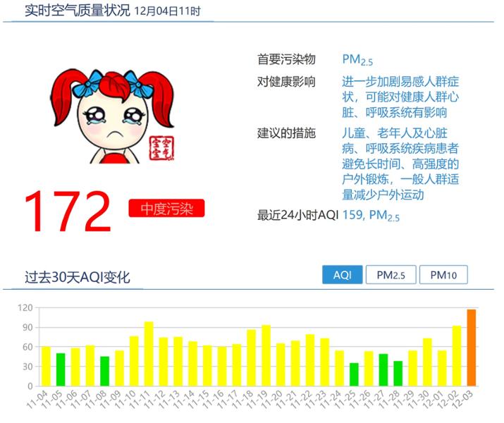Select the green 11-05 bar
Screen dimensions: 504x423
[x=61, y=369]
